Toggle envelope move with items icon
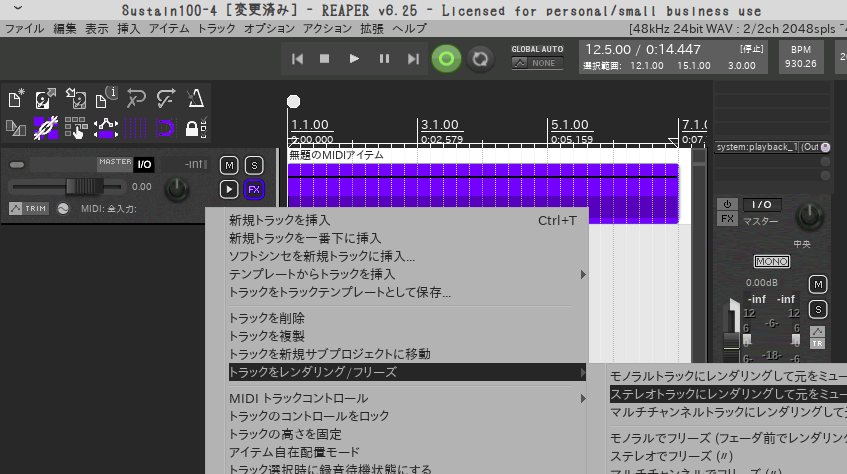Viewport: 847px width, 474px height. [x=106, y=129]
